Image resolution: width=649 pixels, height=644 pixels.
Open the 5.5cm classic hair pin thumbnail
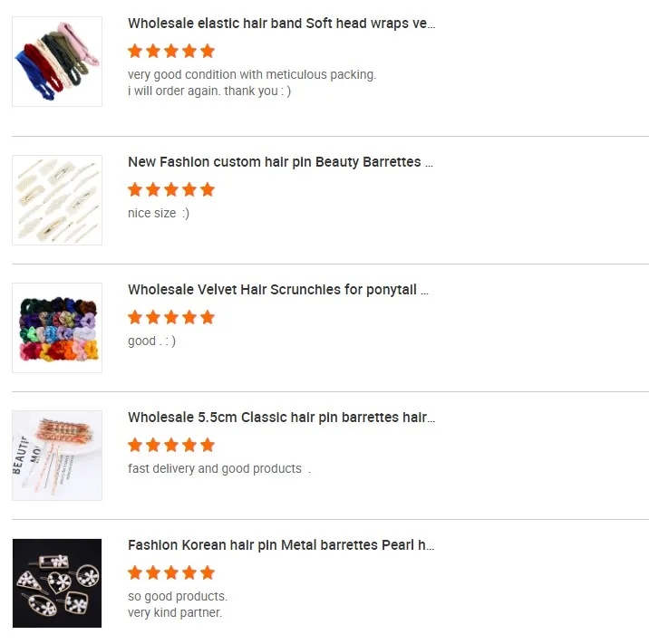pyautogui.click(x=57, y=456)
